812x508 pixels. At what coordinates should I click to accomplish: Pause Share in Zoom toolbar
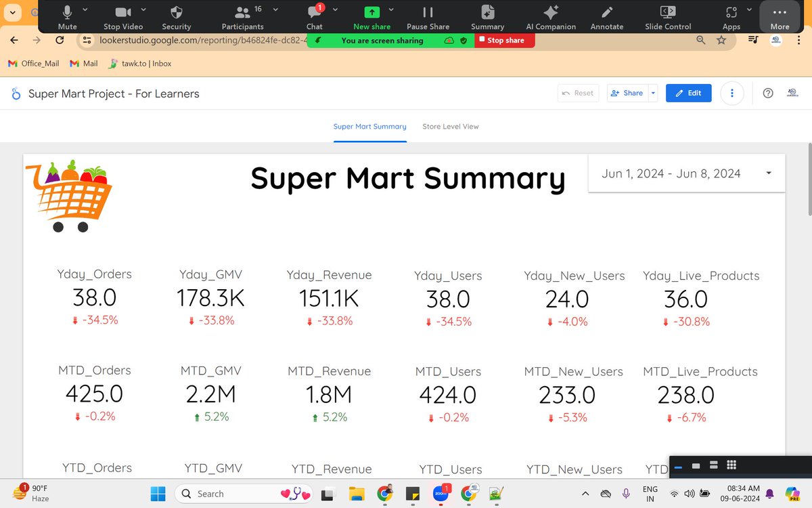point(428,16)
